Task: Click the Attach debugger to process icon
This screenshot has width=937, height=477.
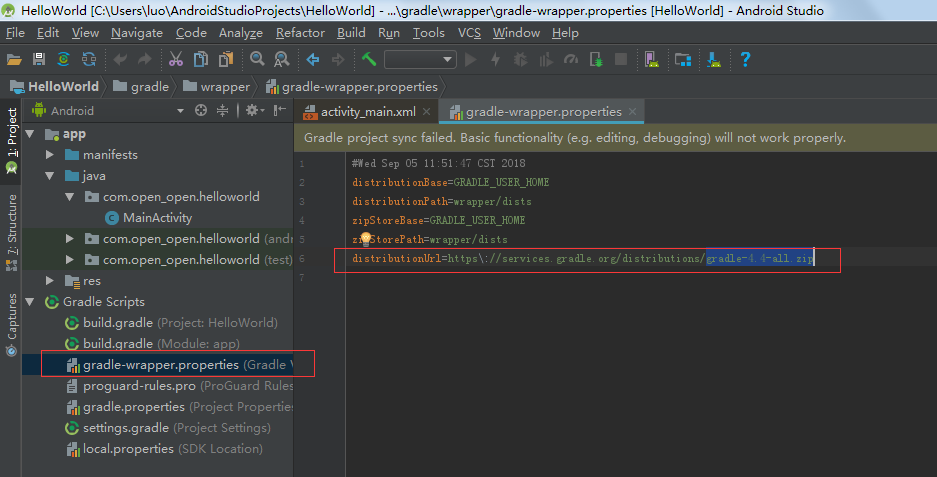Action: [596, 59]
